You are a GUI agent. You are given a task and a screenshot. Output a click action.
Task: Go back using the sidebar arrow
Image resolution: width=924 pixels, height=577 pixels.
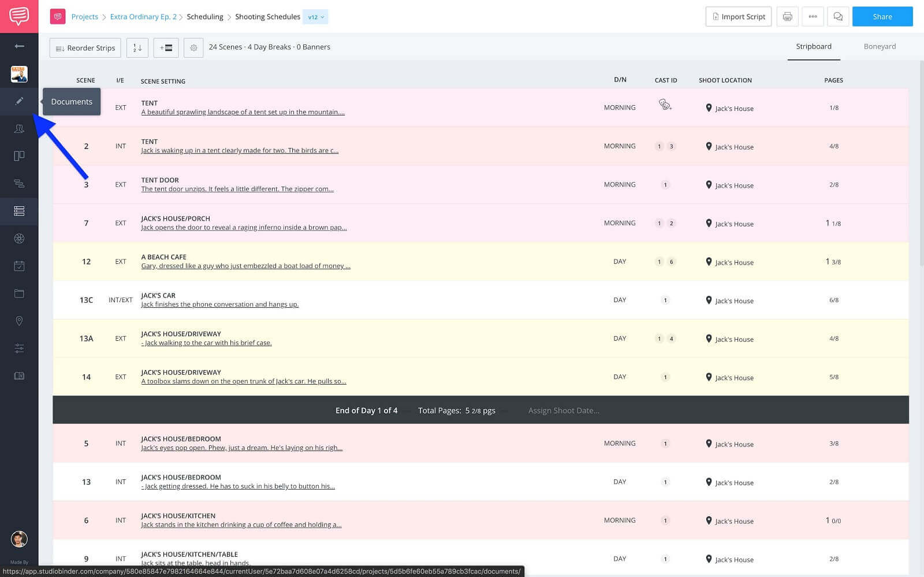[x=19, y=46]
